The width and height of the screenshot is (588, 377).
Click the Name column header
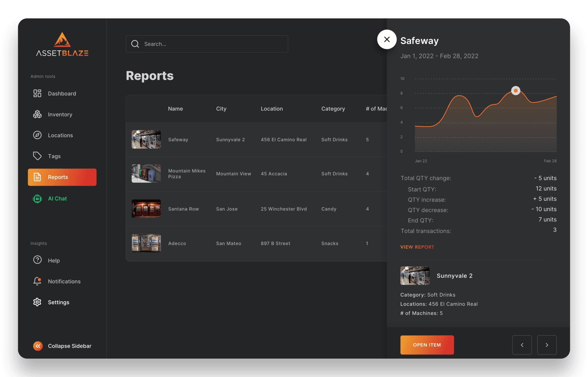pos(175,109)
